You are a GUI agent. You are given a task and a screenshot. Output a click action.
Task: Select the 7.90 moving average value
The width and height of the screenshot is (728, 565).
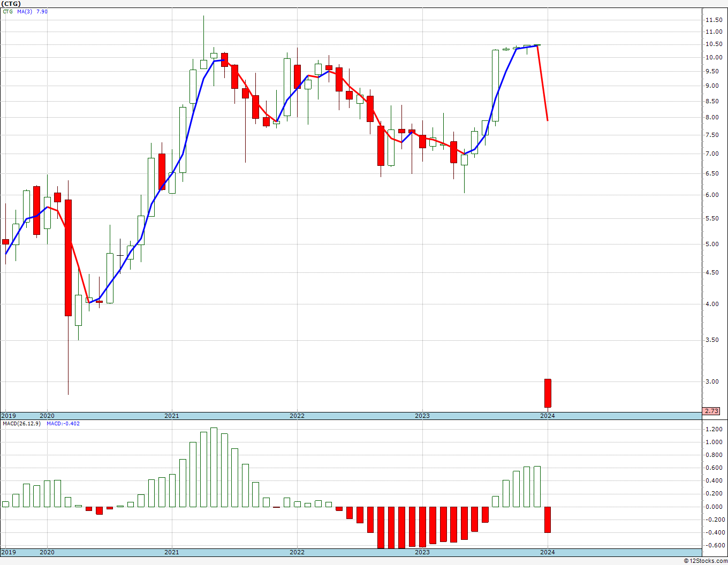click(42, 11)
